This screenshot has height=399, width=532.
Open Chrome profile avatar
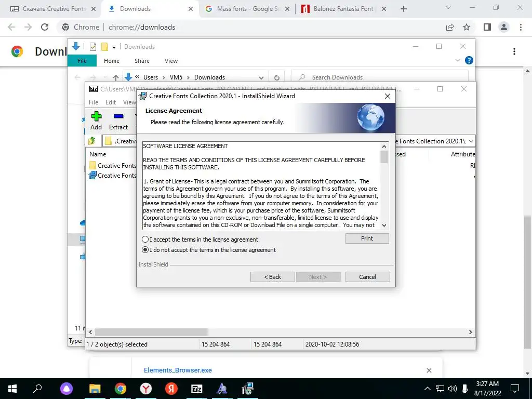(504, 27)
